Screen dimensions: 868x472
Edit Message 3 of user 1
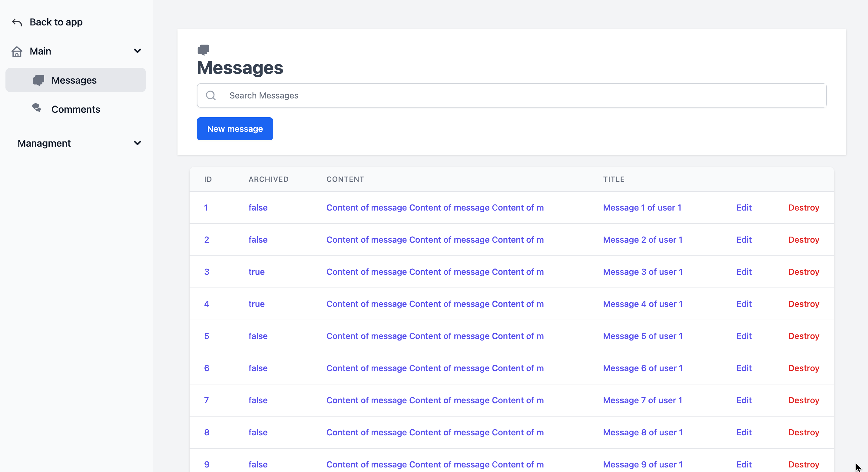tap(744, 272)
